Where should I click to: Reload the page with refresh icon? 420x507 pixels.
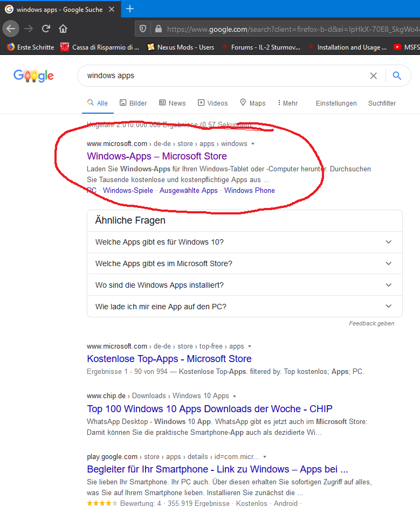[46, 29]
